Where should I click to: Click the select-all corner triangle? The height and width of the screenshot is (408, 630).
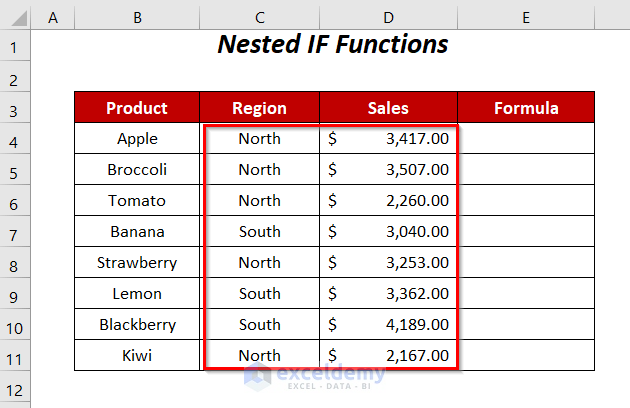tap(16, 16)
